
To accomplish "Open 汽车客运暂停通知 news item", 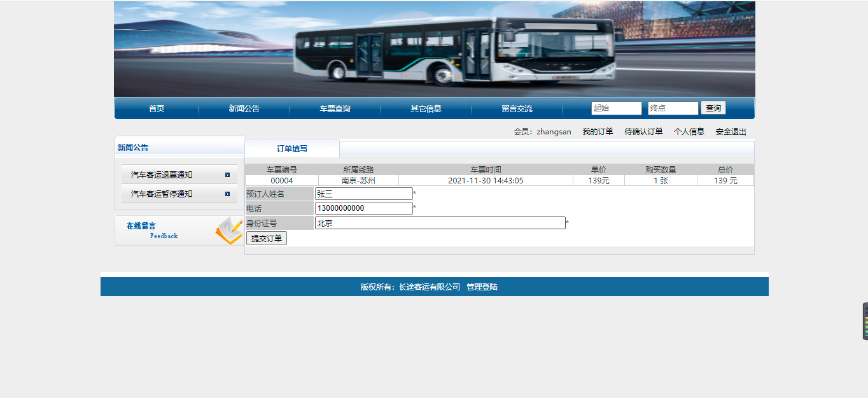I will pyautogui.click(x=162, y=194).
